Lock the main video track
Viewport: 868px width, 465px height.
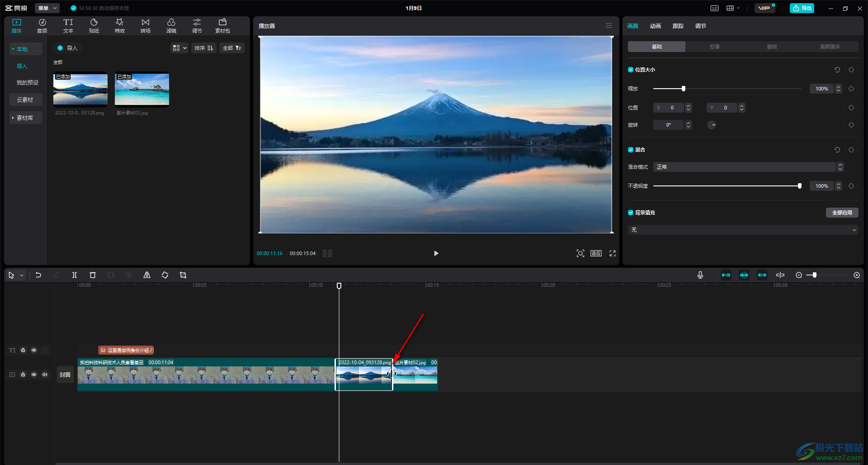click(23, 375)
